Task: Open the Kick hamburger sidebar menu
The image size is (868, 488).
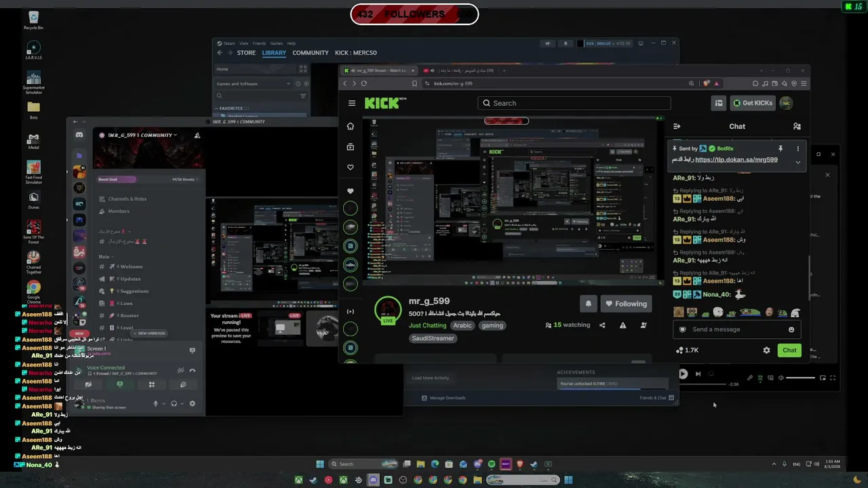Action: click(x=351, y=103)
